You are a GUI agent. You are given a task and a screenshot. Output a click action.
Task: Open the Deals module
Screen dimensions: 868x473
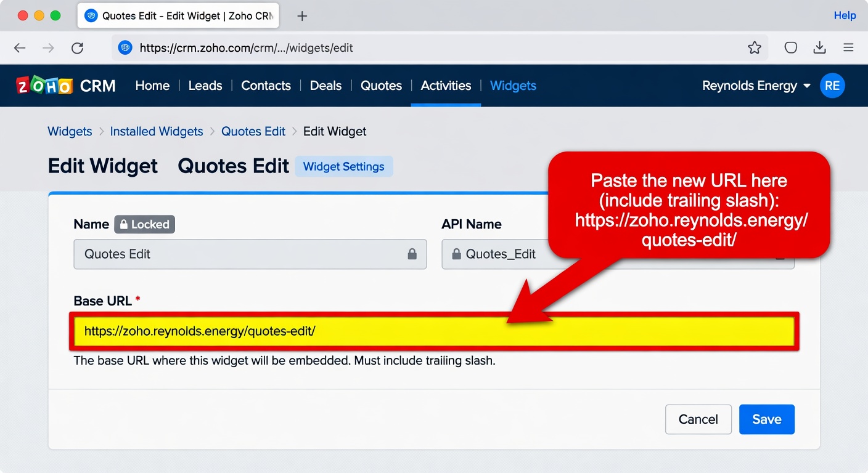point(325,86)
